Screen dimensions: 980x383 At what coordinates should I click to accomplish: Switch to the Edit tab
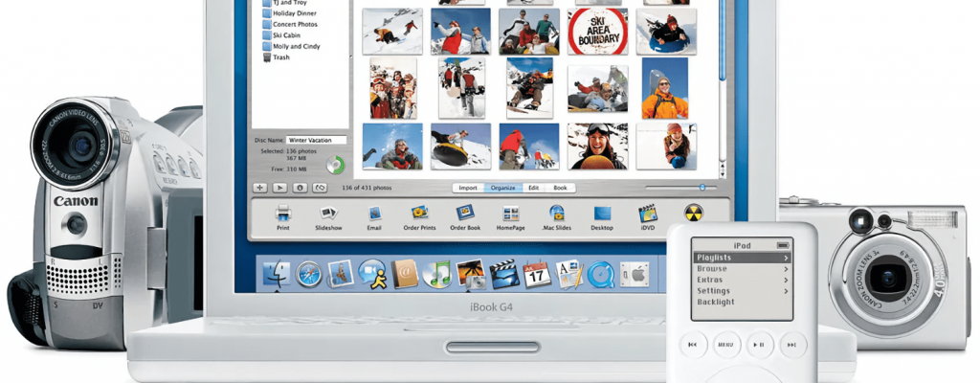coord(533,188)
